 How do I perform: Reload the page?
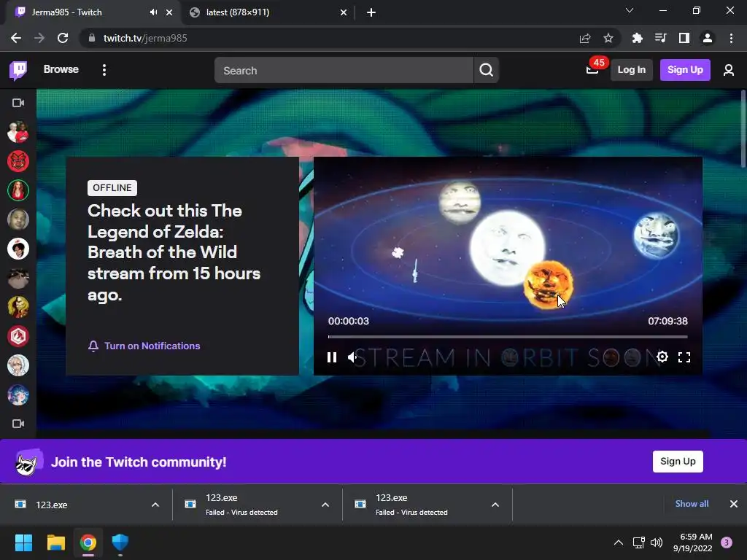click(63, 38)
